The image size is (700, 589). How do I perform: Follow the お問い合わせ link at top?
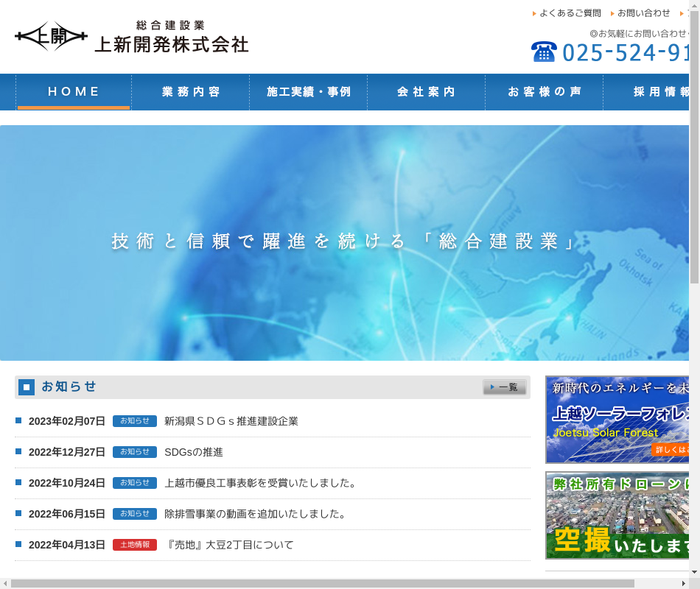643,13
